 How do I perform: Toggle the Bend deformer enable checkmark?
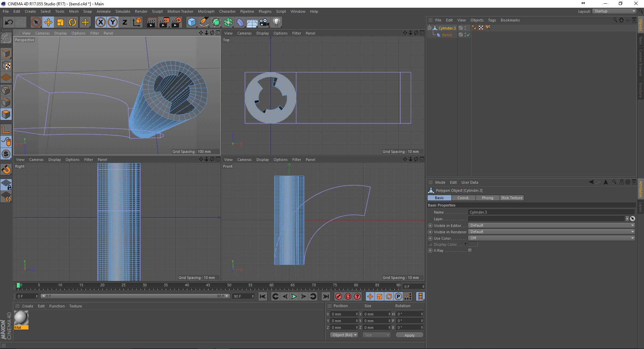coord(468,35)
